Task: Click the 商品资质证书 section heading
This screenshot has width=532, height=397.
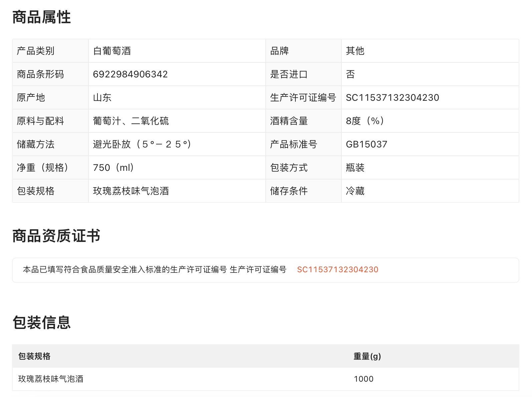Action: pyautogui.click(x=56, y=236)
